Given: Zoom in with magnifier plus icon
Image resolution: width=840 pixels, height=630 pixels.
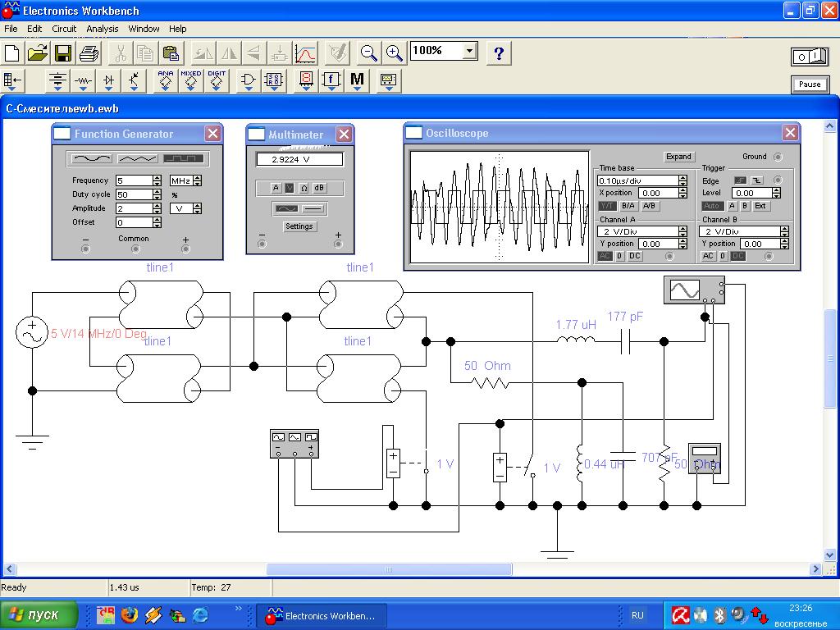Looking at the screenshot, I should (395, 53).
